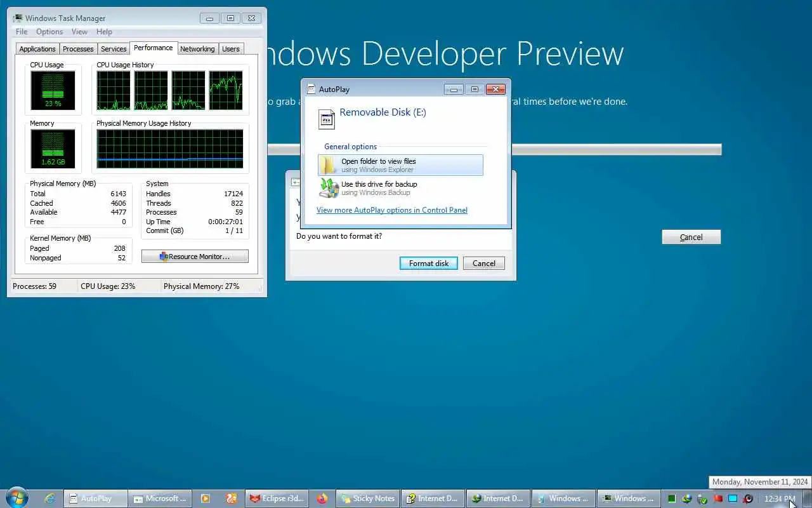Open the View menu in Task Manager
Image resolution: width=812 pixels, height=508 pixels.
click(x=79, y=32)
